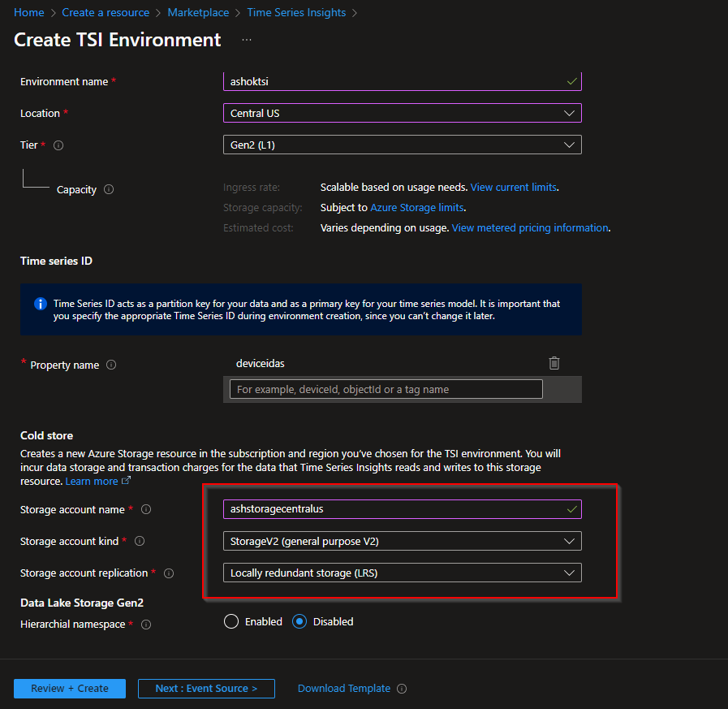728x709 pixels.
Task: Select the Enabled radio button
Action: pos(231,621)
